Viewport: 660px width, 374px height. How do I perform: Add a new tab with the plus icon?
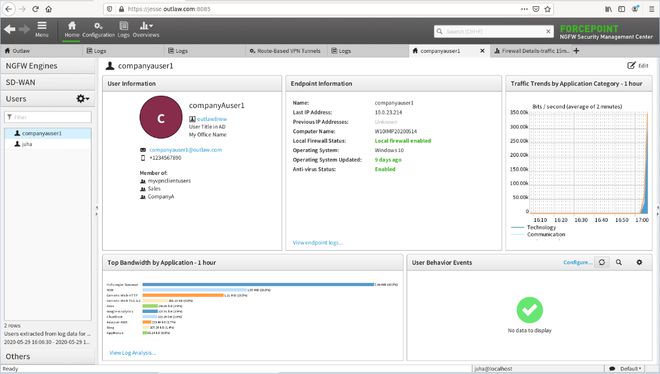576,50
